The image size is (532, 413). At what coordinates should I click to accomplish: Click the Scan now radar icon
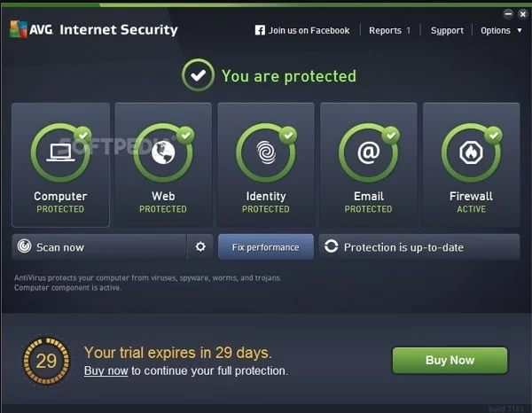[x=25, y=246]
